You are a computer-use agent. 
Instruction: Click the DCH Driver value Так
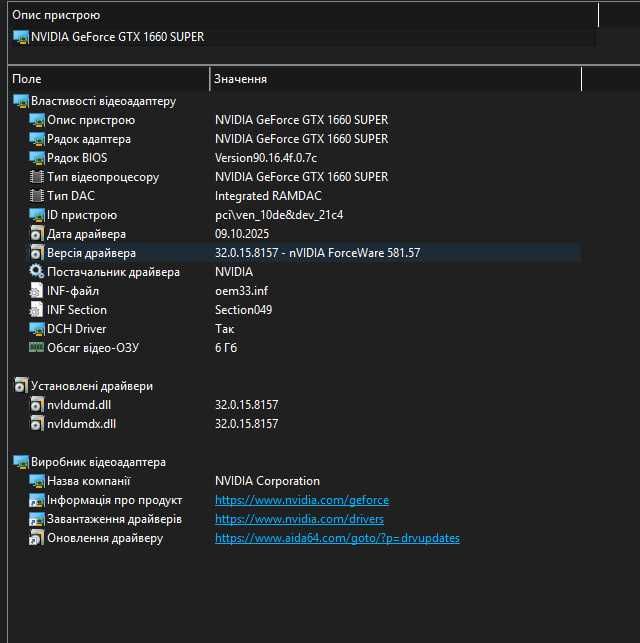coord(225,328)
